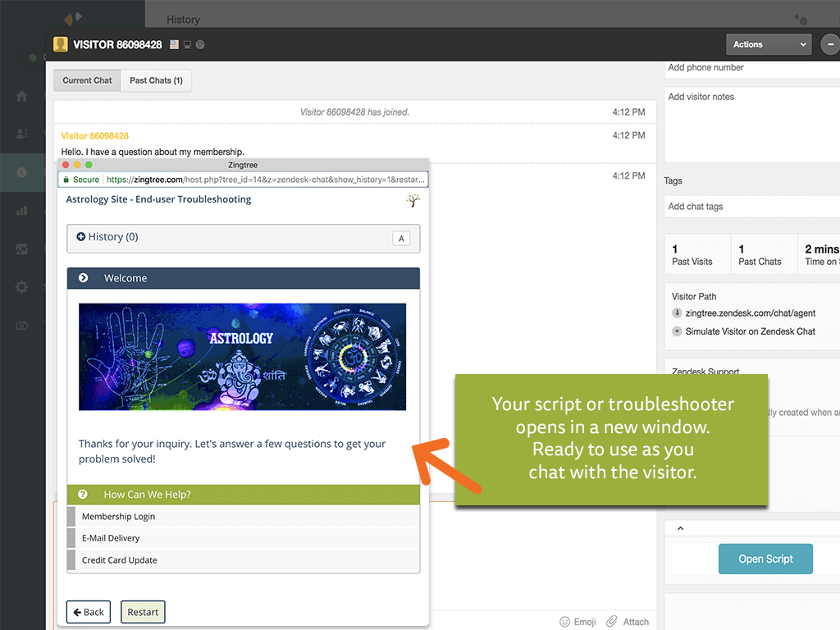Choose the Membership Login option
Screen dimensions: 840x630
coord(118,517)
